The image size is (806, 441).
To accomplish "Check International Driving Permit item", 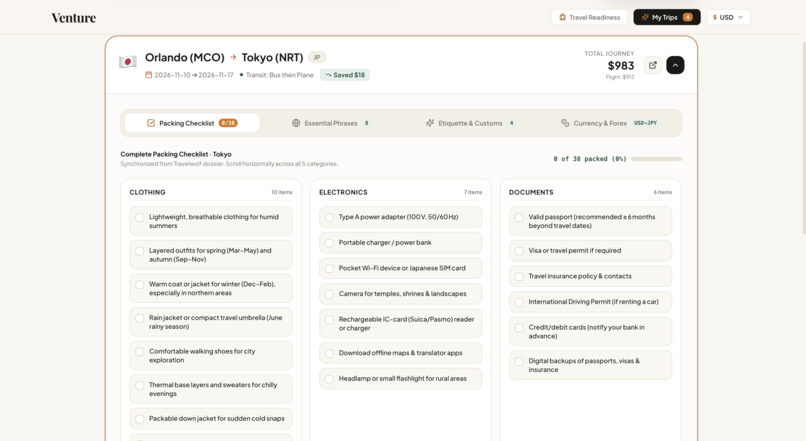I will tap(519, 303).
